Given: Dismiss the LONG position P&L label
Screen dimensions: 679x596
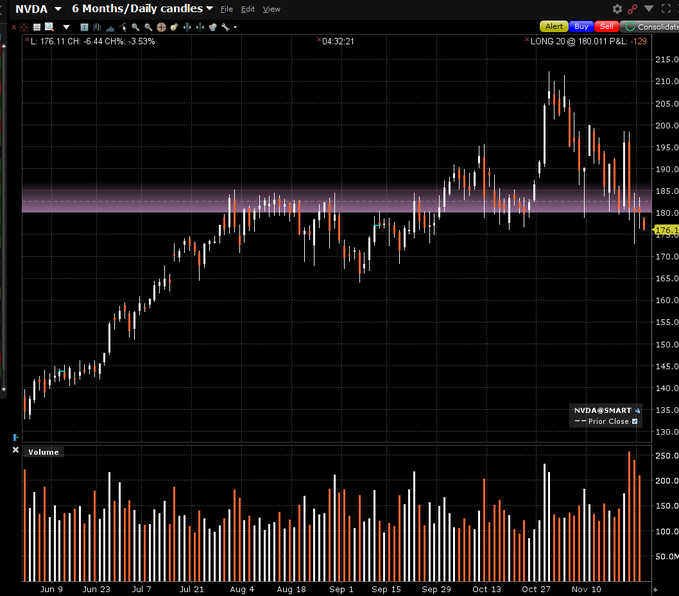Looking at the screenshot, I should coord(527,41).
